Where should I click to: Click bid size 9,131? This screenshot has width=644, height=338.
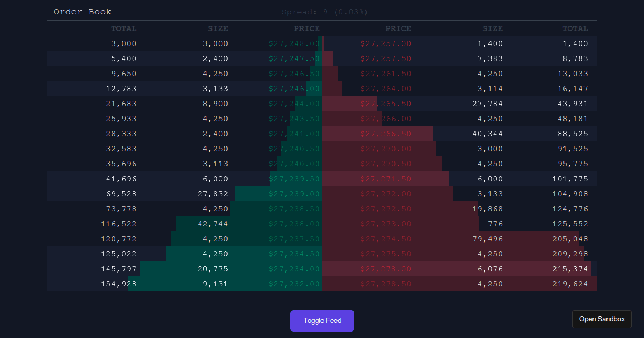[216, 284]
